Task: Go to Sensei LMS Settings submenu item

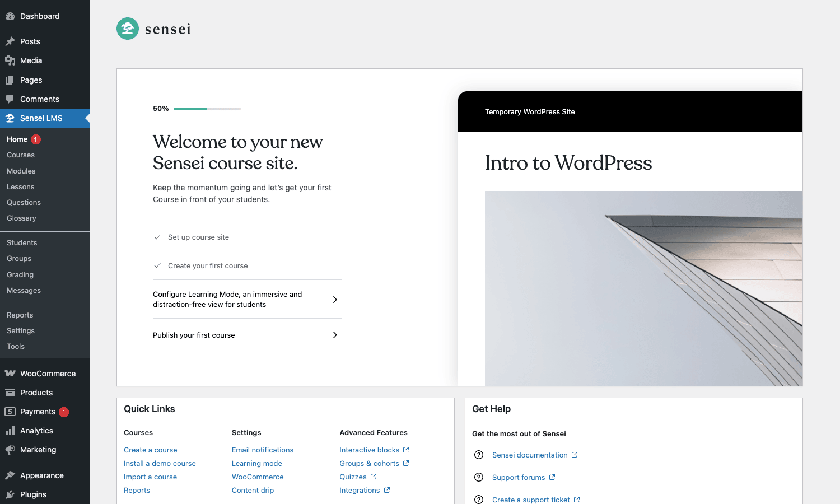Action: coord(21,331)
